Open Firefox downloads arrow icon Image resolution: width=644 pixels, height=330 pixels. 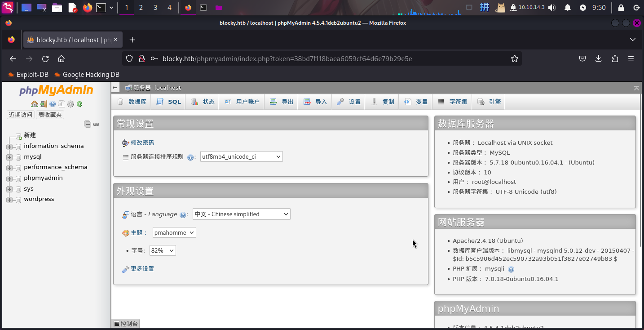point(598,58)
